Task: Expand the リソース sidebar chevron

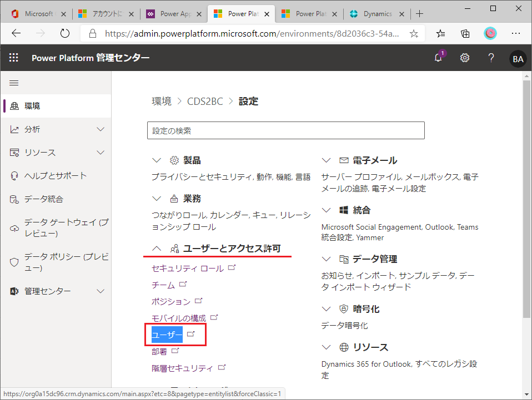Action: click(x=101, y=153)
